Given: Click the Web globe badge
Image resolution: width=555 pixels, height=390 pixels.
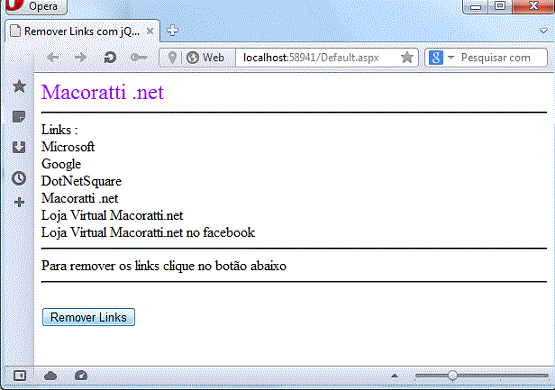Looking at the screenshot, I should click(x=205, y=57).
